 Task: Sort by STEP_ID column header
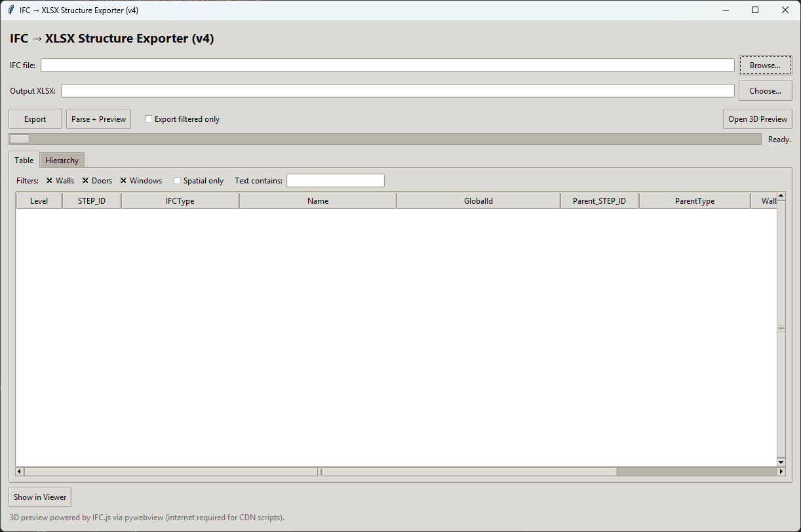pyautogui.click(x=92, y=201)
